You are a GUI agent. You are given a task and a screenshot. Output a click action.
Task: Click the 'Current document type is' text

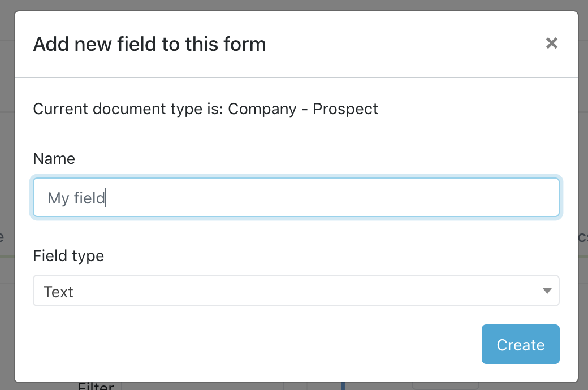129,109
